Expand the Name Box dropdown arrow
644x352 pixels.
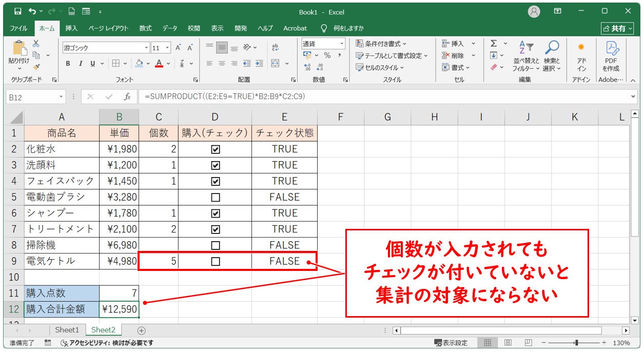pyautogui.click(x=61, y=96)
